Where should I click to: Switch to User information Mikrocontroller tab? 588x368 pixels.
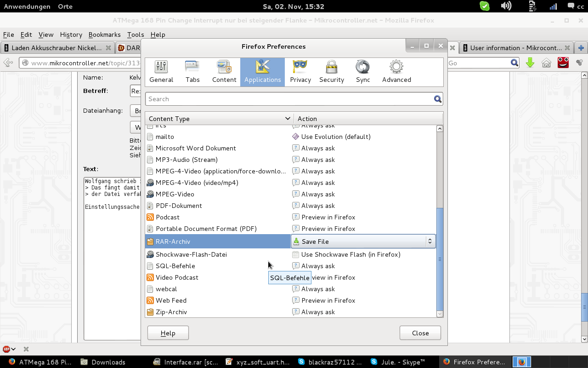coord(516,48)
